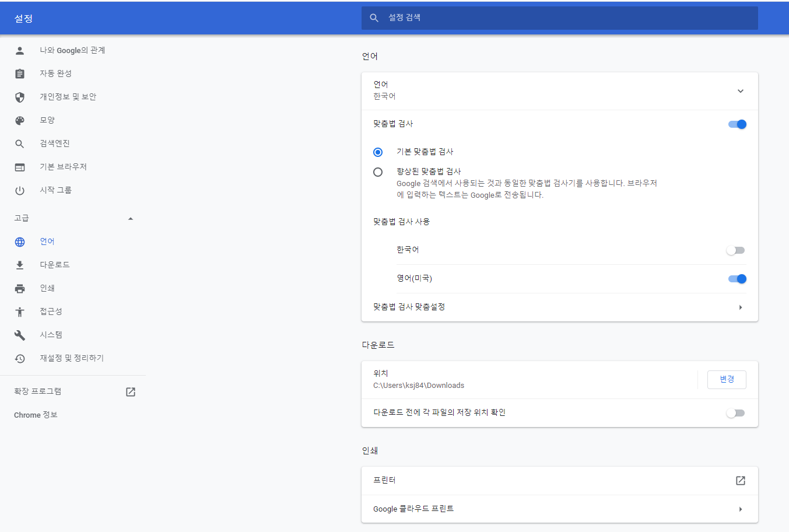This screenshot has height=532, width=789.
Task: Select the magnifier icon next to 검색엔진
Action: [20, 143]
